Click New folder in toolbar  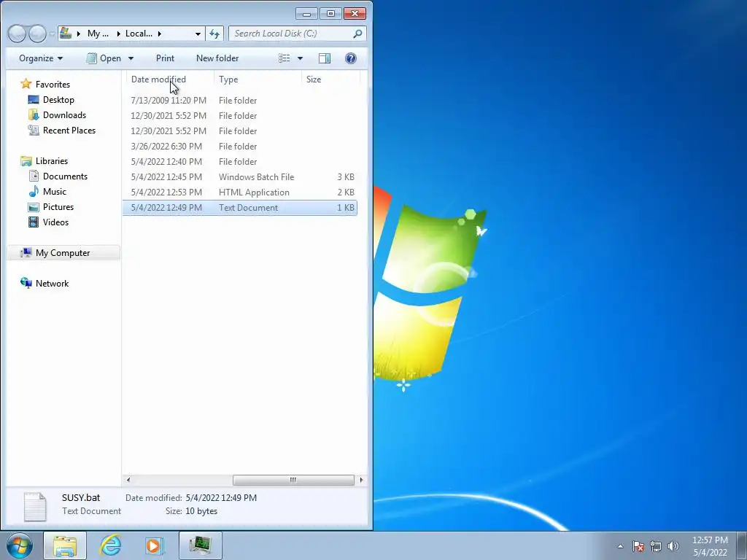[217, 58]
